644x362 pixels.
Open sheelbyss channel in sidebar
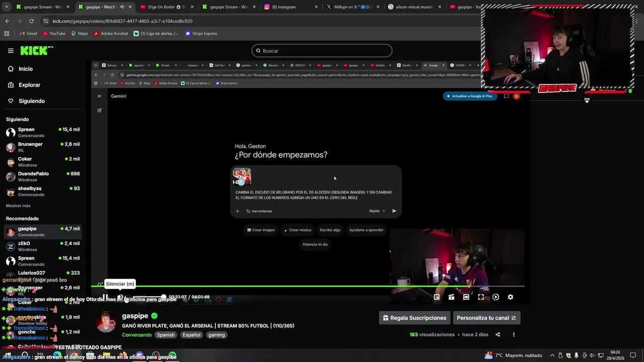point(43,191)
